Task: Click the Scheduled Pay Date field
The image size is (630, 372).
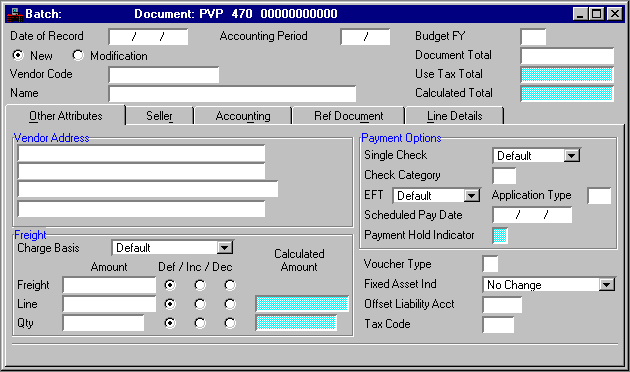Action: tap(532, 215)
